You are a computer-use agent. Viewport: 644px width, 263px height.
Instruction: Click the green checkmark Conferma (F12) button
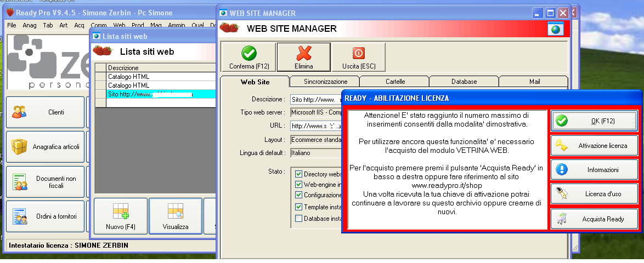coord(248,57)
